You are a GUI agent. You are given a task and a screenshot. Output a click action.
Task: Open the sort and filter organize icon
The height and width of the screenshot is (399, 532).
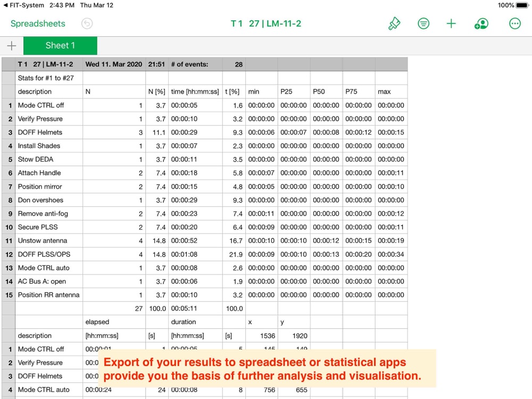coord(423,24)
